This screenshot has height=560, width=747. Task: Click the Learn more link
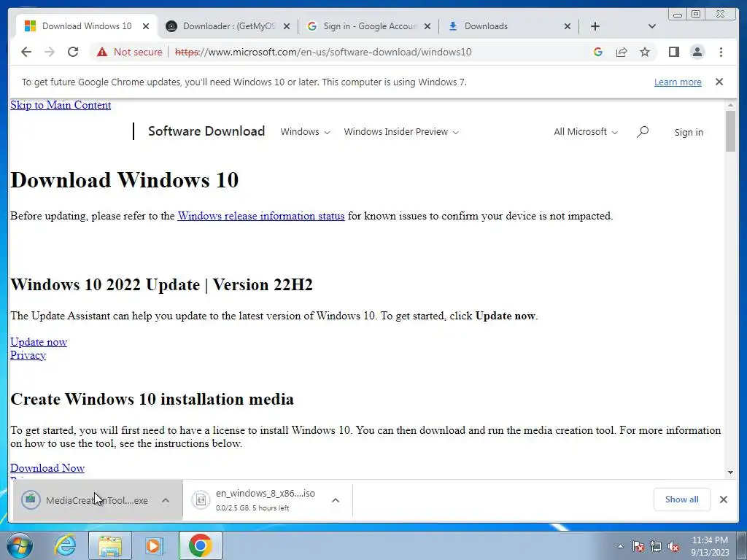coord(678,82)
